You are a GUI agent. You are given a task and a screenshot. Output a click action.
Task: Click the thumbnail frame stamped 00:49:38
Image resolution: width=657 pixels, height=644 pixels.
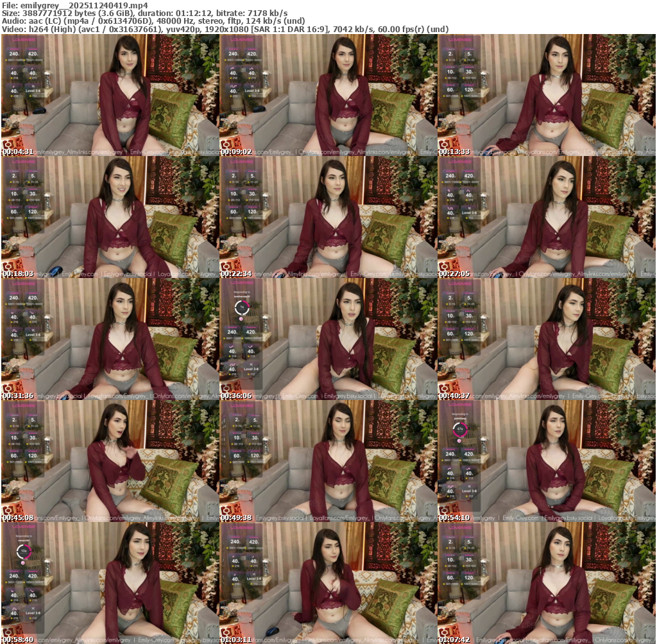point(328,461)
